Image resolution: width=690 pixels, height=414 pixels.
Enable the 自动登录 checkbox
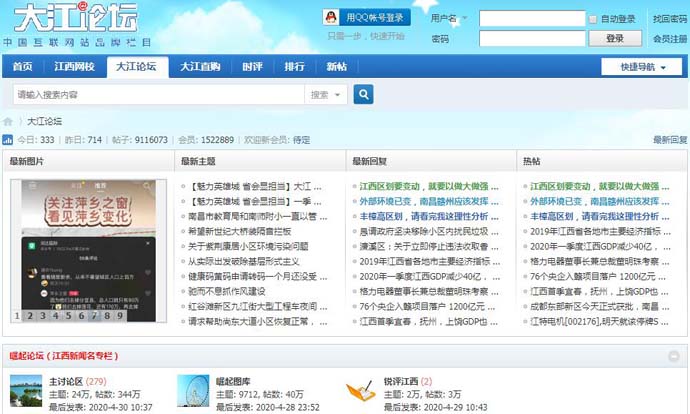pyautogui.click(x=594, y=19)
